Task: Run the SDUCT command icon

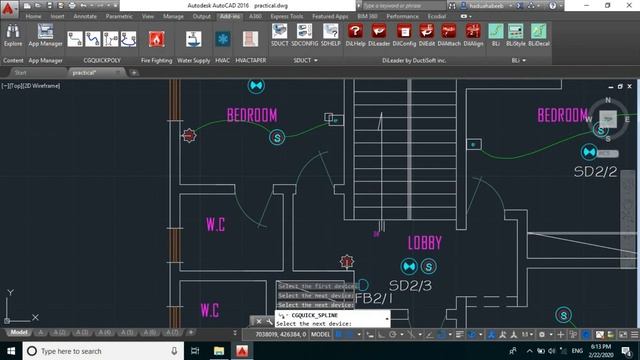Action: coord(280,35)
